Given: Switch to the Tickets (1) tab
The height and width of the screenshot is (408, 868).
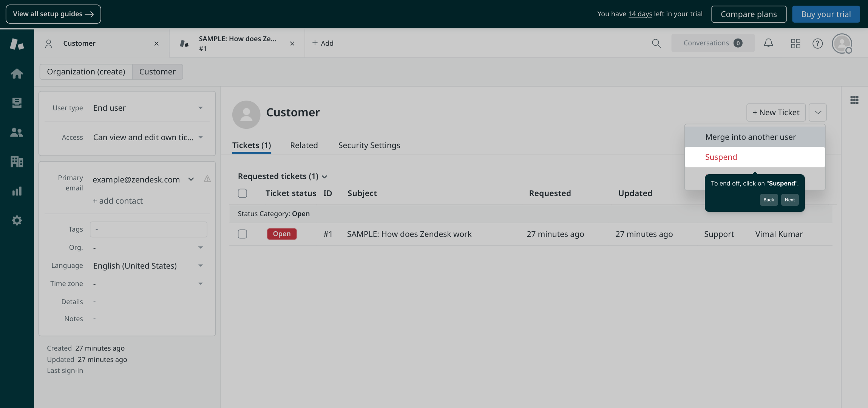Looking at the screenshot, I should point(252,145).
